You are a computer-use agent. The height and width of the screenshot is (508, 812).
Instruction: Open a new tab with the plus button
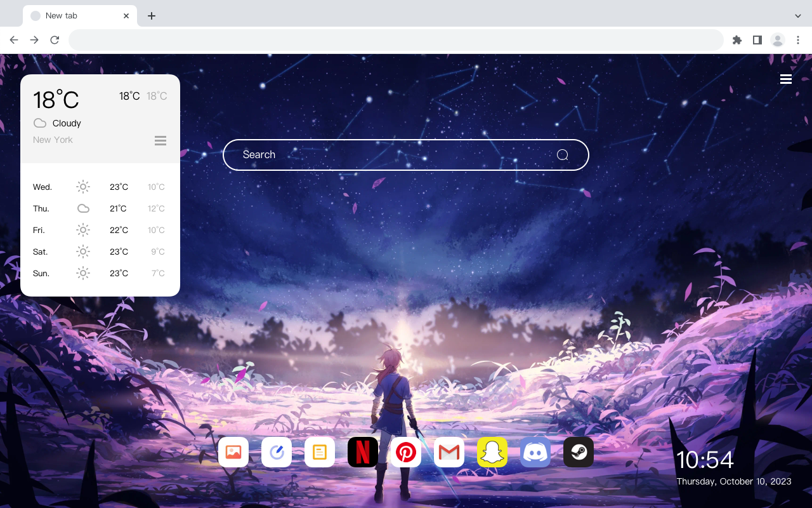pos(151,15)
